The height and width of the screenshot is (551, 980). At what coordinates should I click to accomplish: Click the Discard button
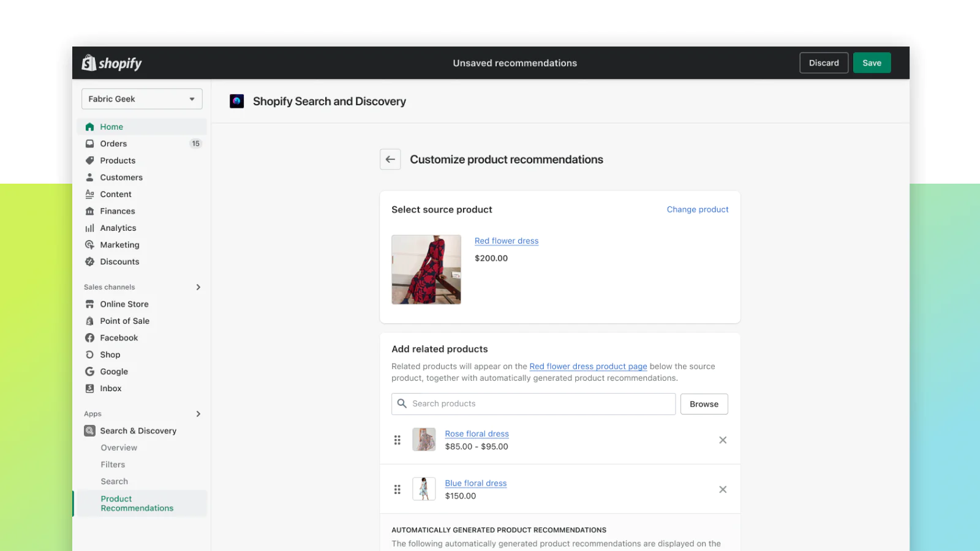[x=824, y=62]
